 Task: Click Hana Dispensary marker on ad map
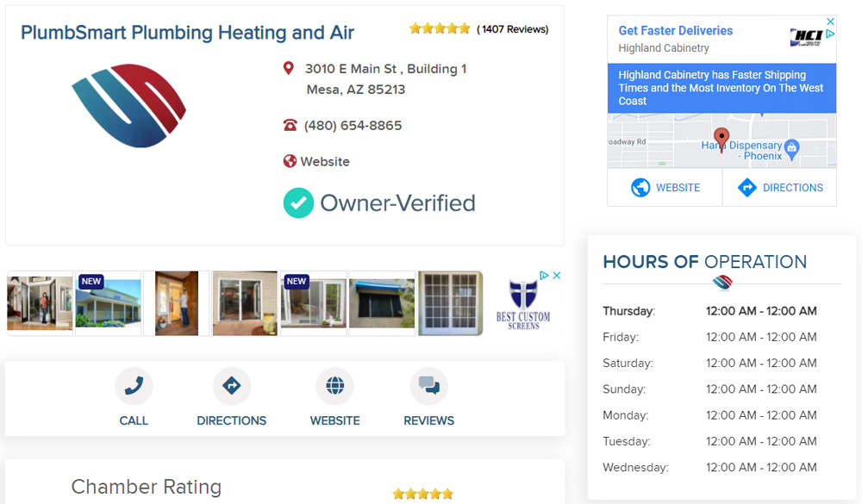point(791,148)
